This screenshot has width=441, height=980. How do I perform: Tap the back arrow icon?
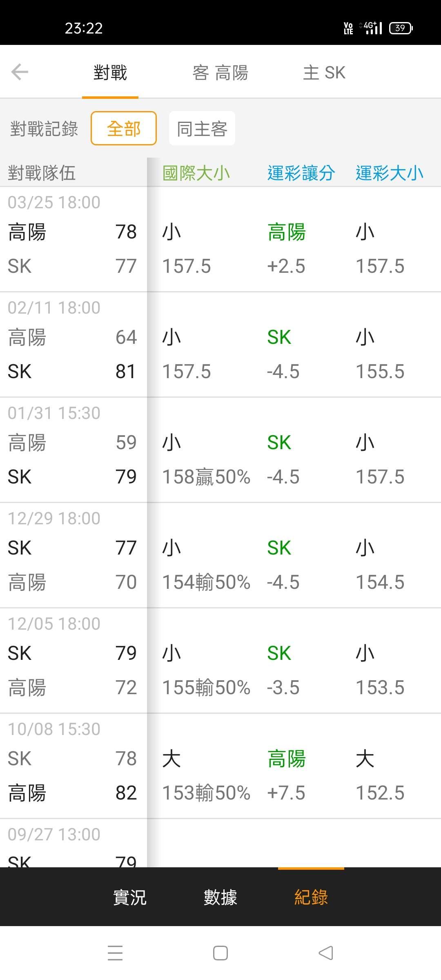click(20, 72)
